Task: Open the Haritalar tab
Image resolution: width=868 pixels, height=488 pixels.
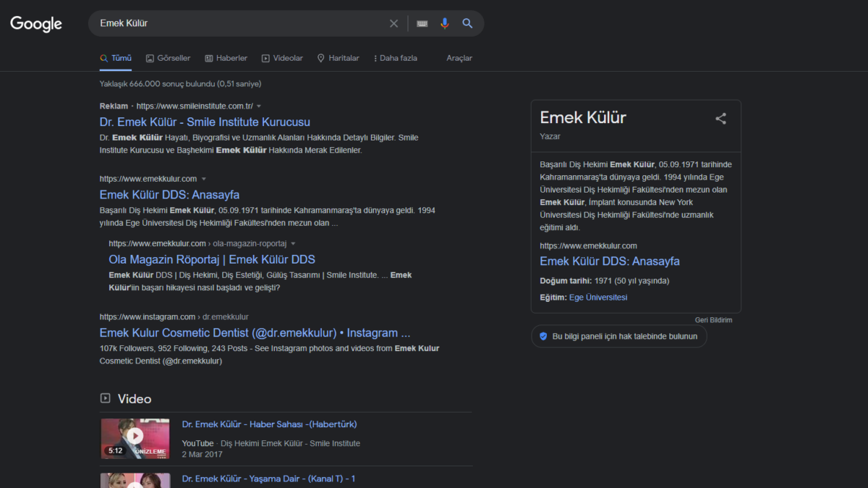Action: coord(338,58)
